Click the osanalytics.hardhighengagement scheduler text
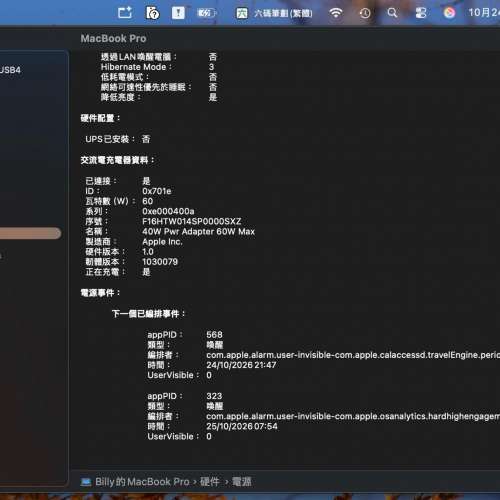500x500 pixels. tap(353, 416)
